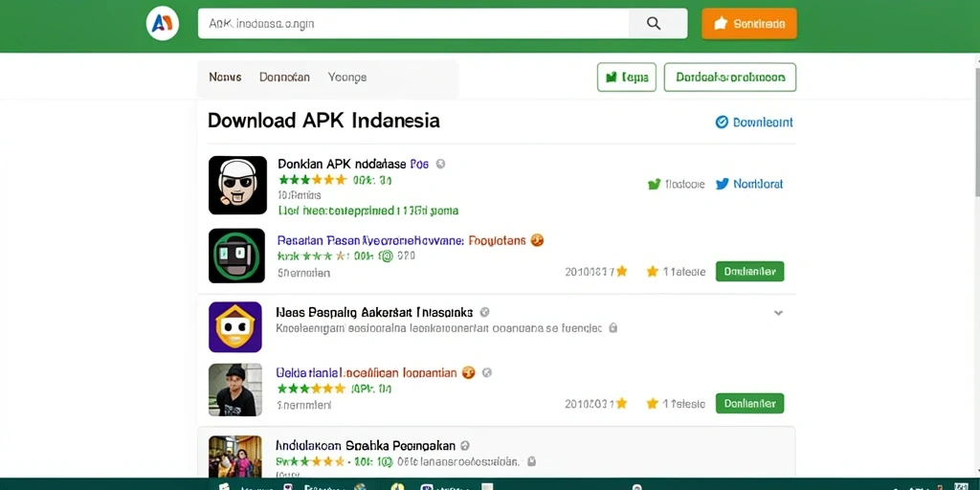Open the green text link under Donklan APK

pyautogui.click(x=368, y=211)
